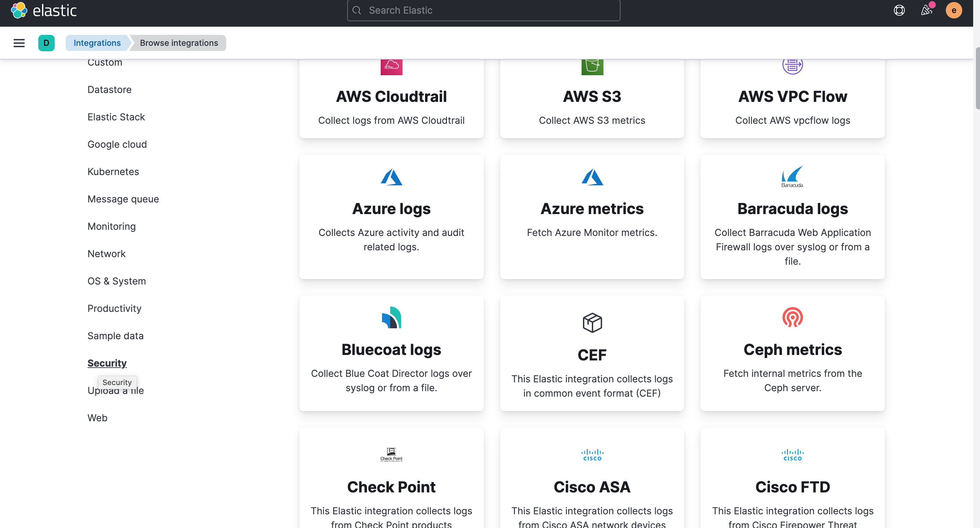Open the AWS Cloudtrail integration card
Viewport: 980px width, 528px height.
[391, 97]
